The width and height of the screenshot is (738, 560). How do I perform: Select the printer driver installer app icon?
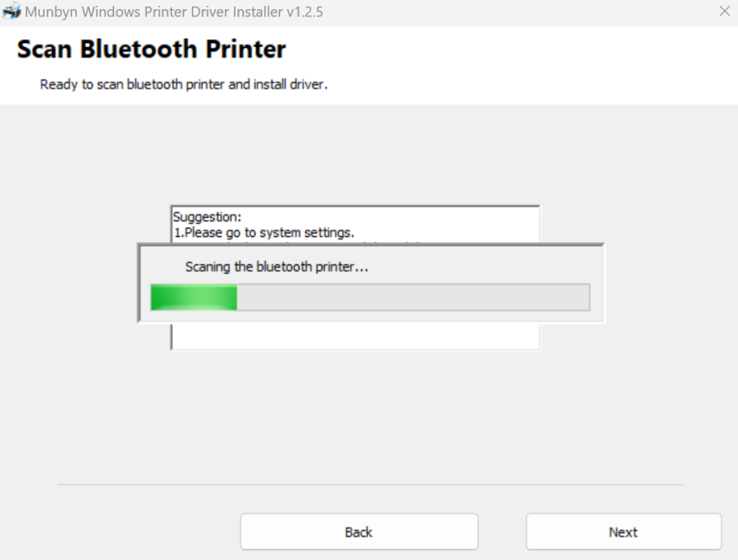pos(12,12)
